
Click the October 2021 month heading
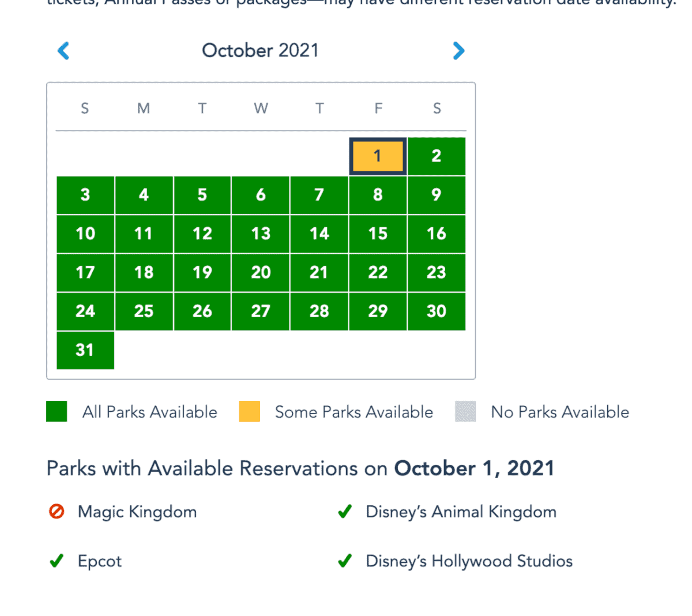point(260,51)
